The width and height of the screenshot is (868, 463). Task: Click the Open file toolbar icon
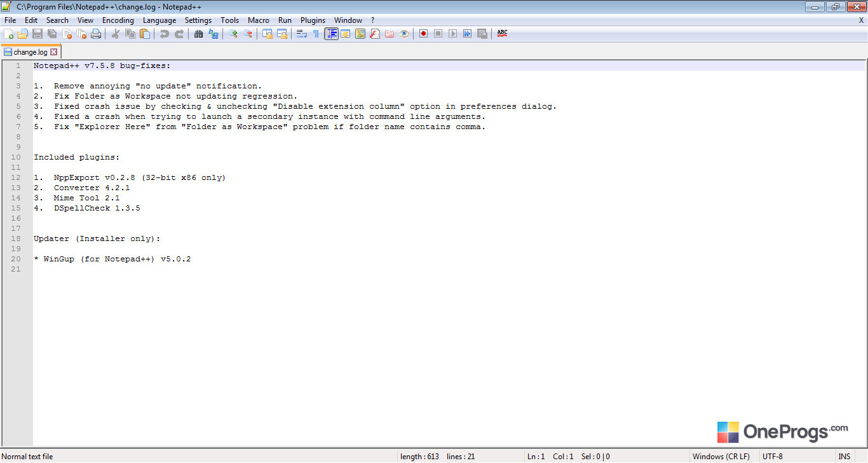coord(23,34)
